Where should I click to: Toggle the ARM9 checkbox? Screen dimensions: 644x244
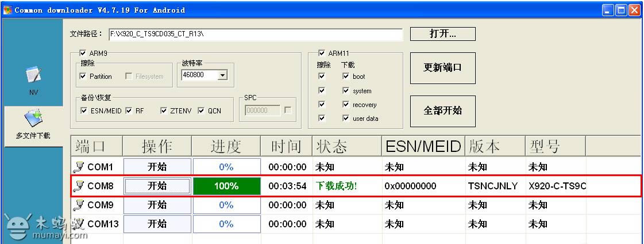click(83, 54)
